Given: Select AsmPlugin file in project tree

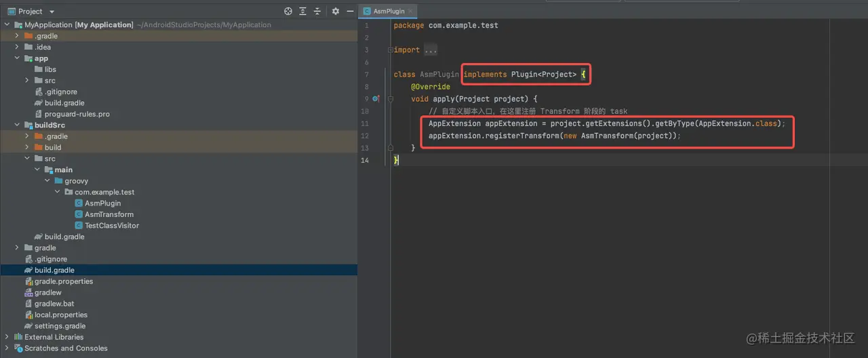Looking at the screenshot, I should point(102,203).
